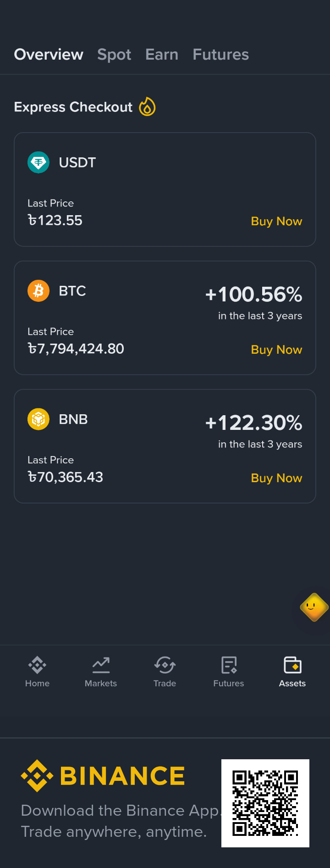Select the Overview tab
Viewport: 330px width, 868px height.
coord(49,55)
